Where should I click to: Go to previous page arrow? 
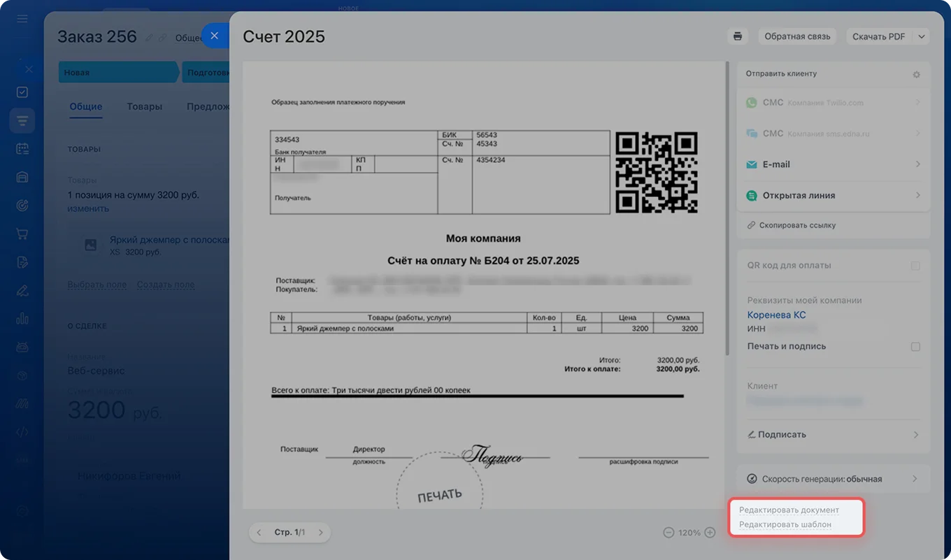coord(259,533)
